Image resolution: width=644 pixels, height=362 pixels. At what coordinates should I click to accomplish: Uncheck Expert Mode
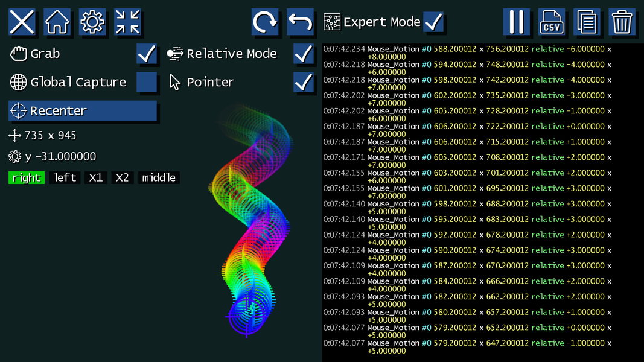(x=432, y=21)
